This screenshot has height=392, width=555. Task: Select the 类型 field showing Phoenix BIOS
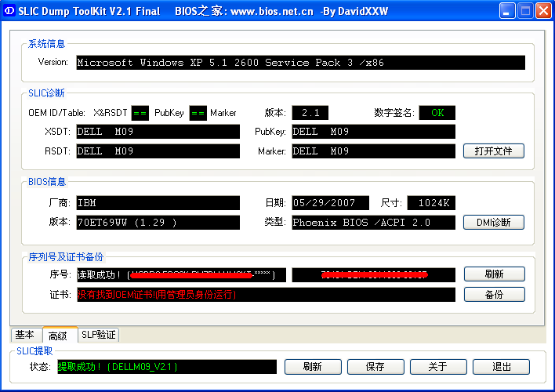[x=372, y=223]
